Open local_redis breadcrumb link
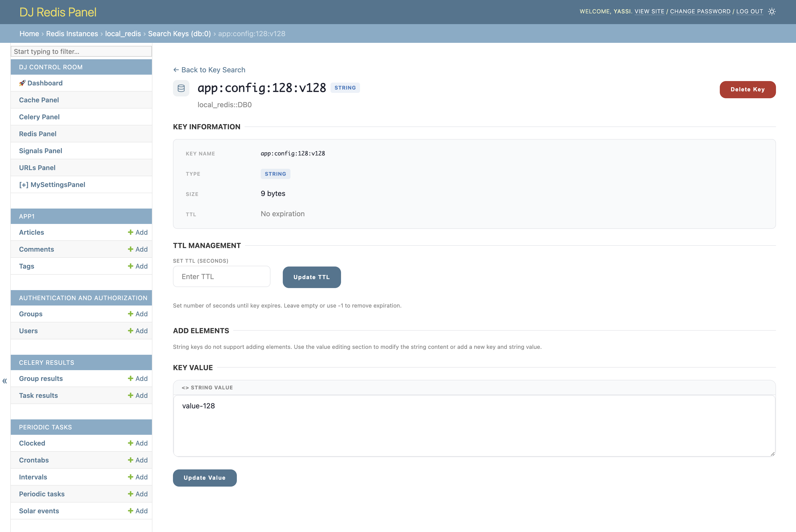The image size is (796, 532). pos(123,34)
